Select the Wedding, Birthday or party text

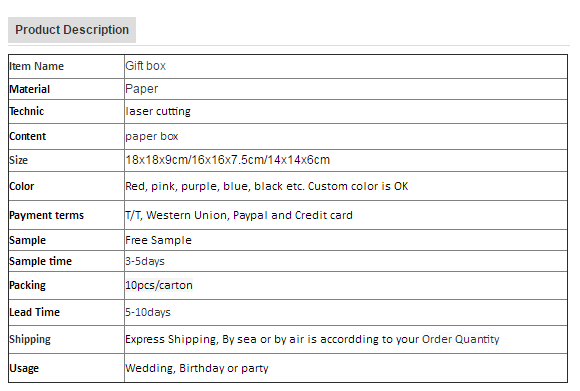[197, 368]
